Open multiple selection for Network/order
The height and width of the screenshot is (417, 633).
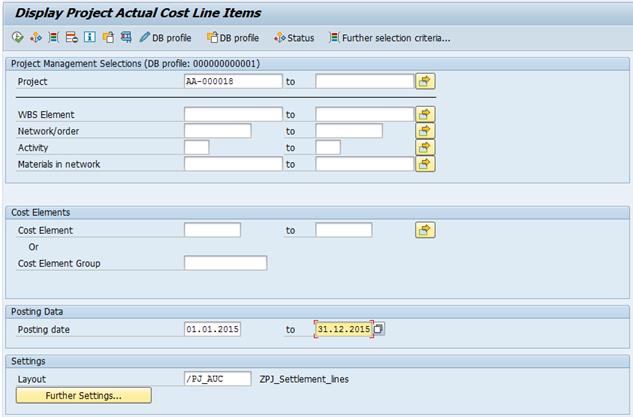(425, 131)
